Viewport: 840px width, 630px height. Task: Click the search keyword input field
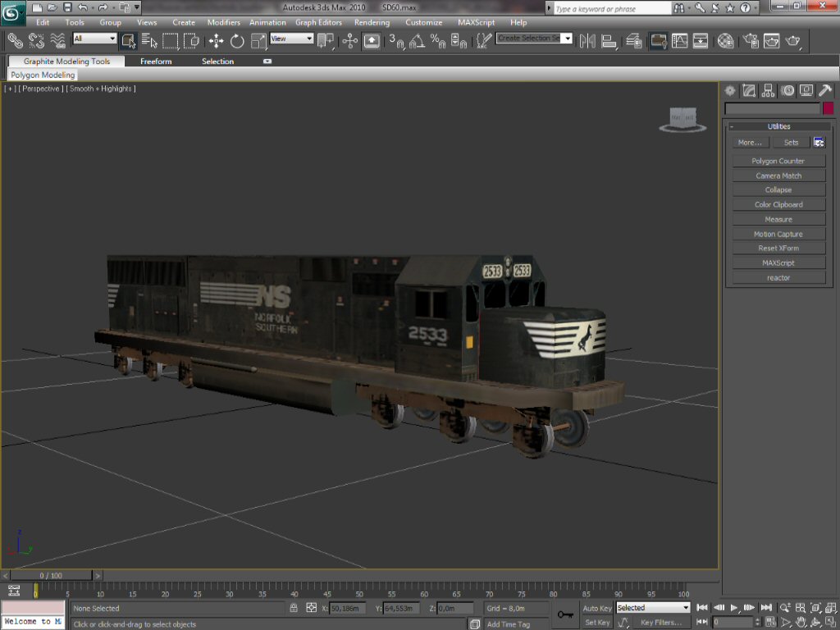(x=612, y=8)
